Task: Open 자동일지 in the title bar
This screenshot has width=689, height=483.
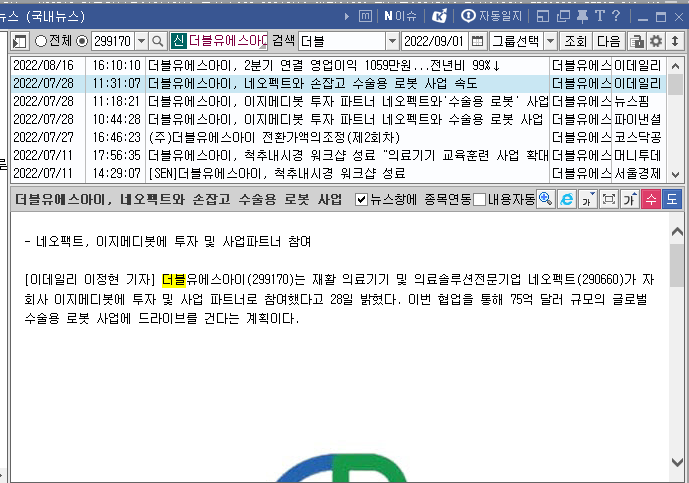Action: [491, 16]
